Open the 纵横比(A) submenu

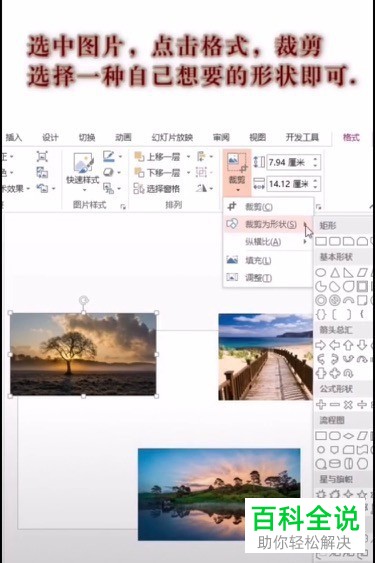(268, 242)
